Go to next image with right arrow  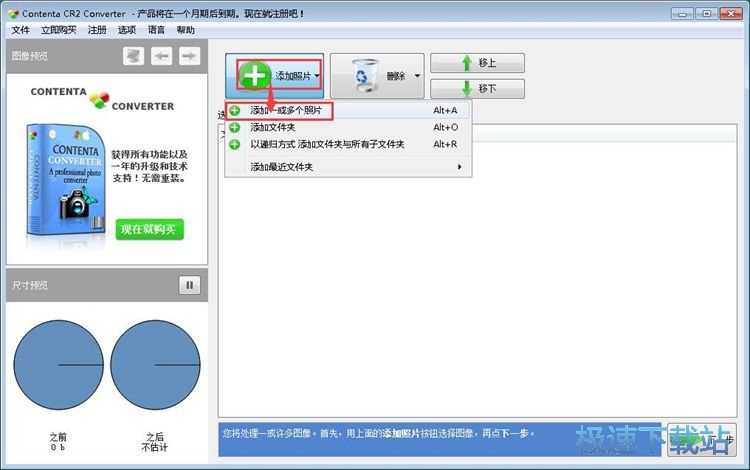tap(189, 56)
